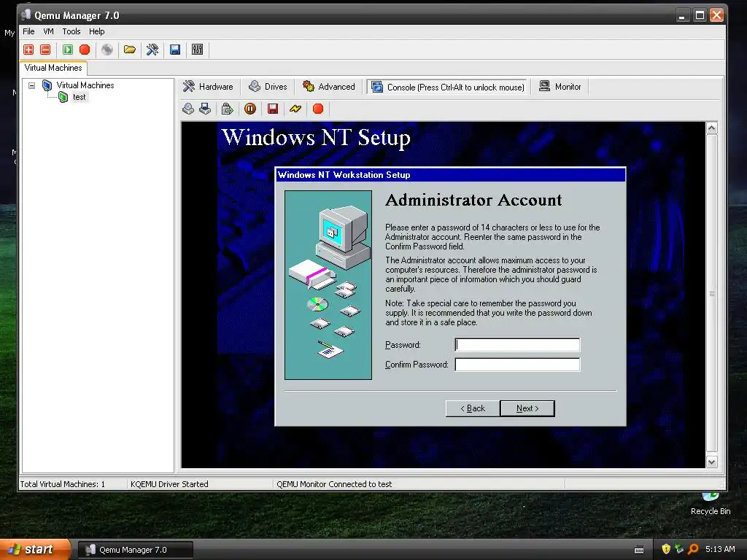
Task: Click the 'Windows NT Workstation Setup' title bar
Action: (450, 175)
